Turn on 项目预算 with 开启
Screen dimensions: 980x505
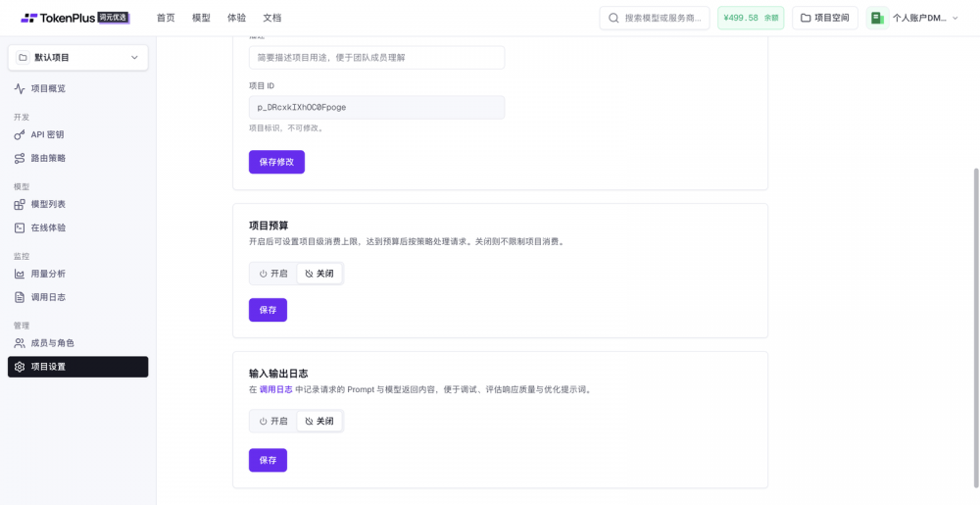(x=273, y=274)
